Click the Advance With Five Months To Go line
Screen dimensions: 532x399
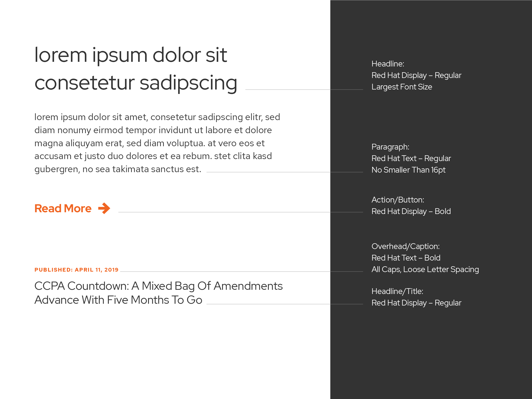(x=118, y=300)
